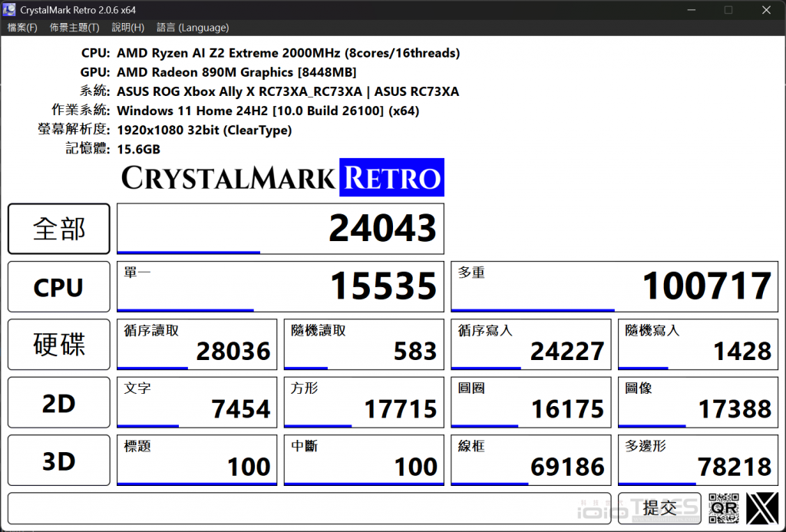Click the 隨機寫入 score 1428
The image size is (786, 532).
point(698,345)
